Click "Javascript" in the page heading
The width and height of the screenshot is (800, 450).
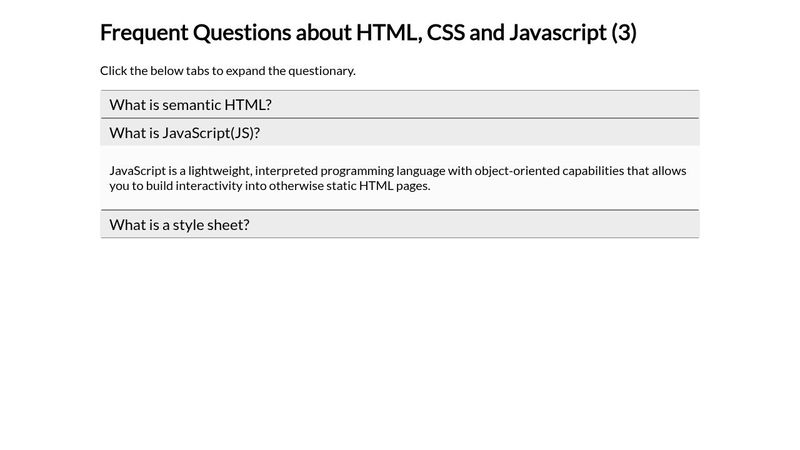point(557,32)
